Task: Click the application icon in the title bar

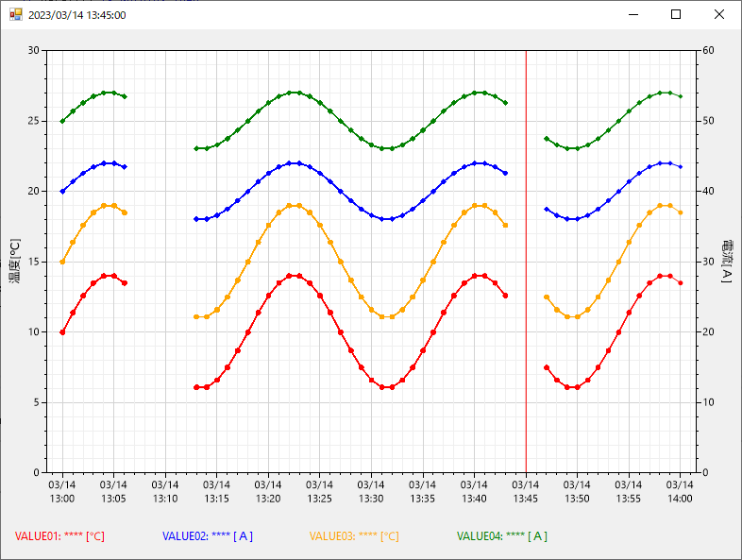Action: [15, 15]
